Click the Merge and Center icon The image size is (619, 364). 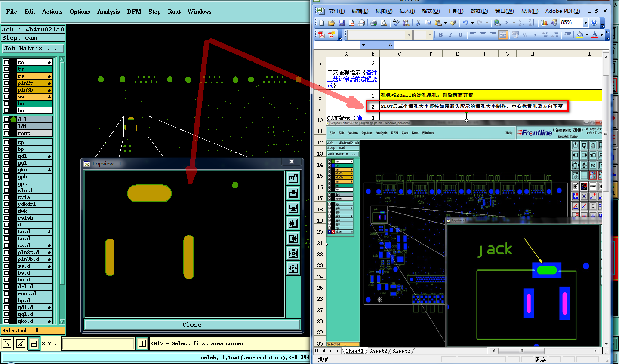coord(503,35)
